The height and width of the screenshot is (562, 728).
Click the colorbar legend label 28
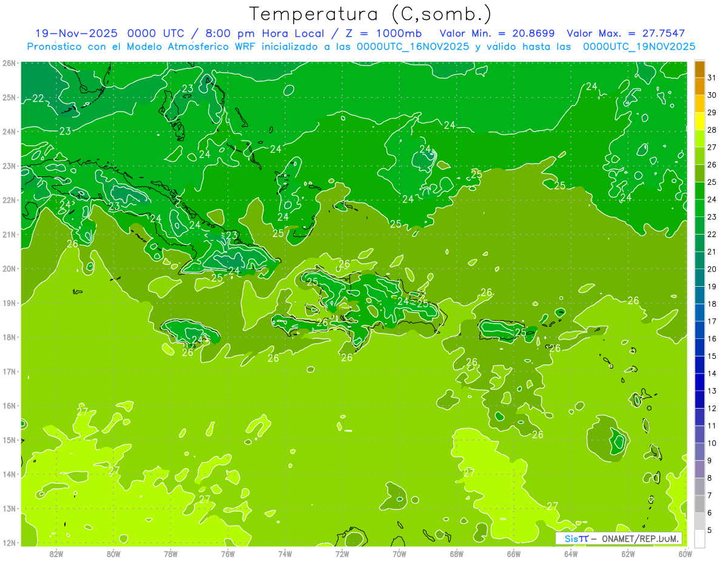click(x=711, y=130)
